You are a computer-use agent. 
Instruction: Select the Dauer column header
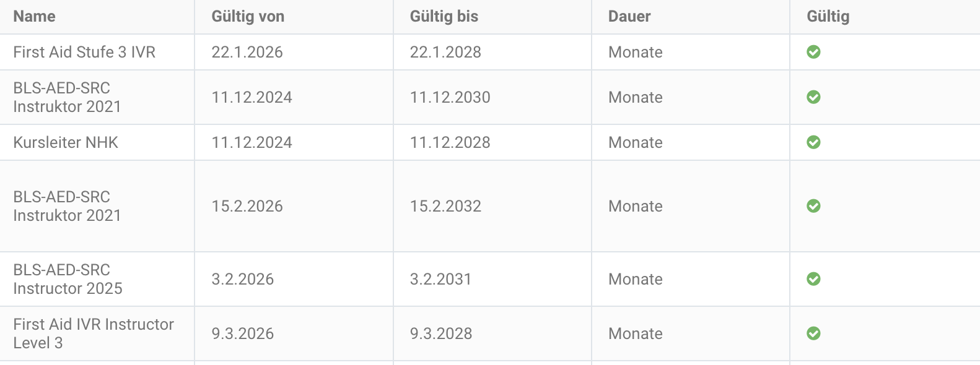tap(629, 17)
